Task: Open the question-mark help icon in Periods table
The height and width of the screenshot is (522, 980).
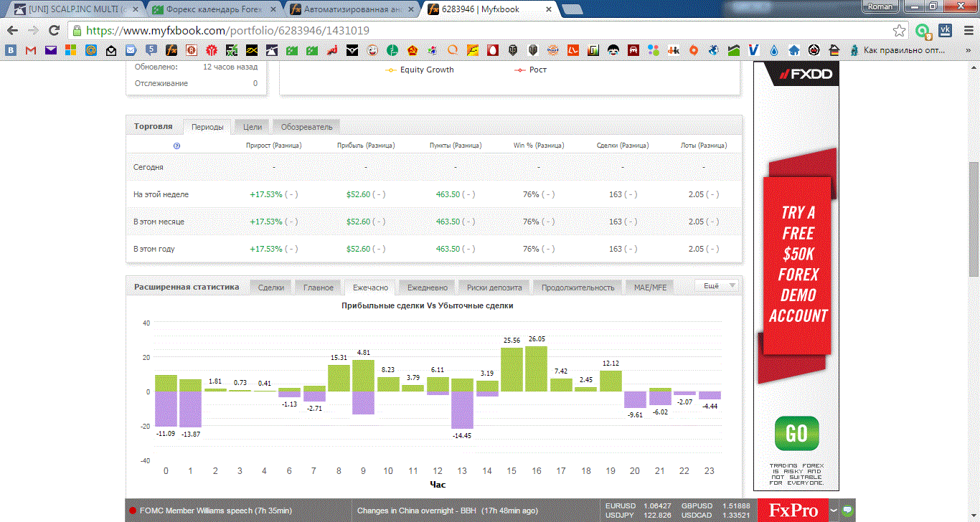Action: pyautogui.click(x=177, y=146)
